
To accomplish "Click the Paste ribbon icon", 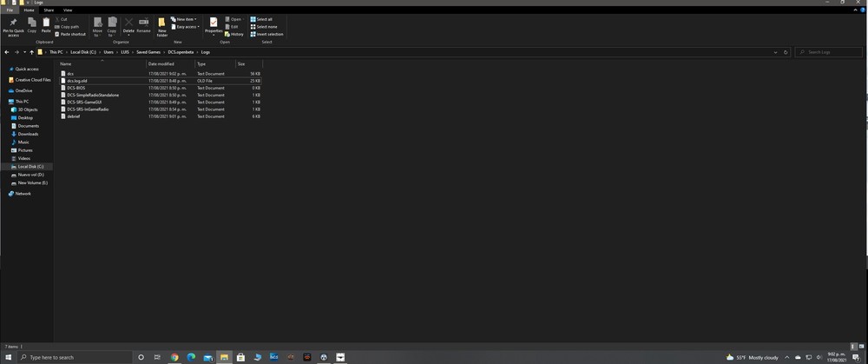I will point(46,25).
